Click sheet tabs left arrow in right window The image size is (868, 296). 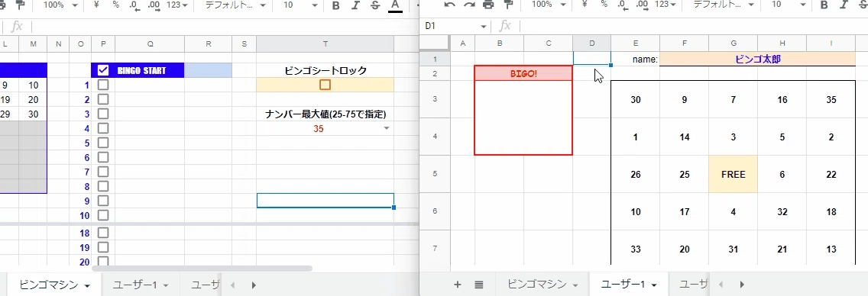tap(721, 285)
